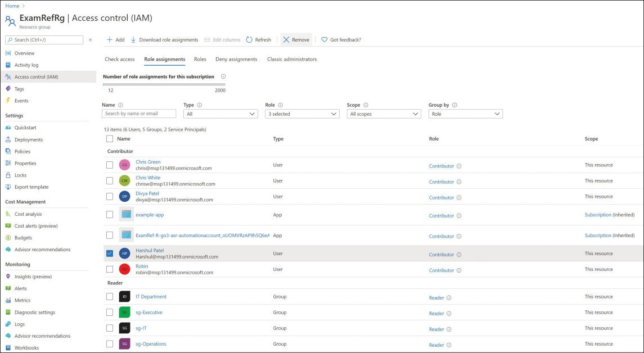Open the Policies icon in sidebar
The height and width of the screenshot is (353, 644).
[x=8, y=151]
